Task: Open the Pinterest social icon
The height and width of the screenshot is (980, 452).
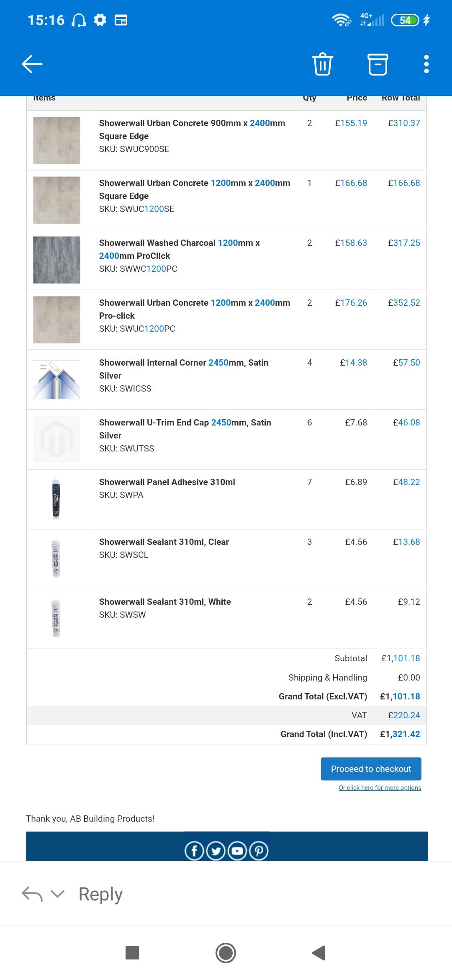Action: [259, 851]
